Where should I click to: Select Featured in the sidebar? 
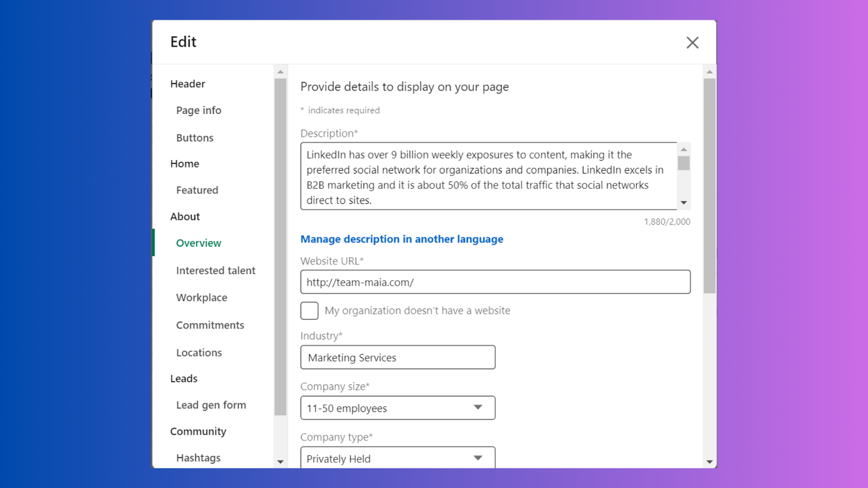click(x=197, y=190)
